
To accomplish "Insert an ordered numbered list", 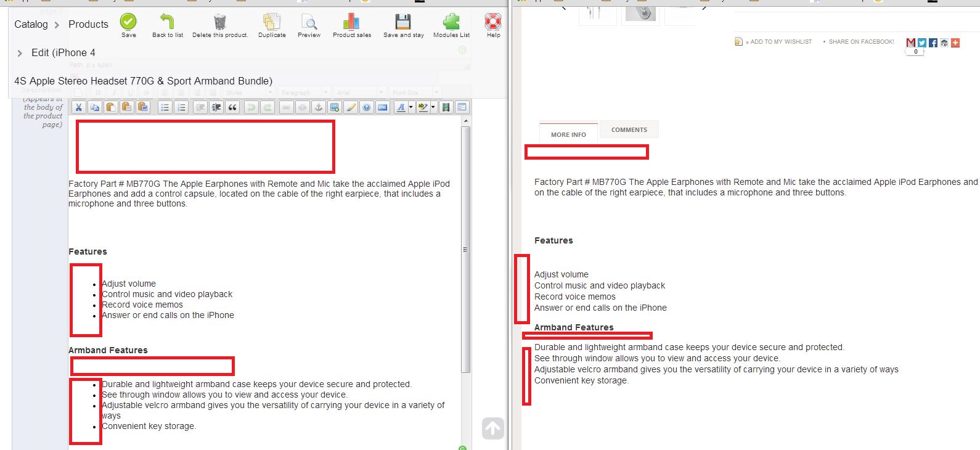I will pos(181,107).
